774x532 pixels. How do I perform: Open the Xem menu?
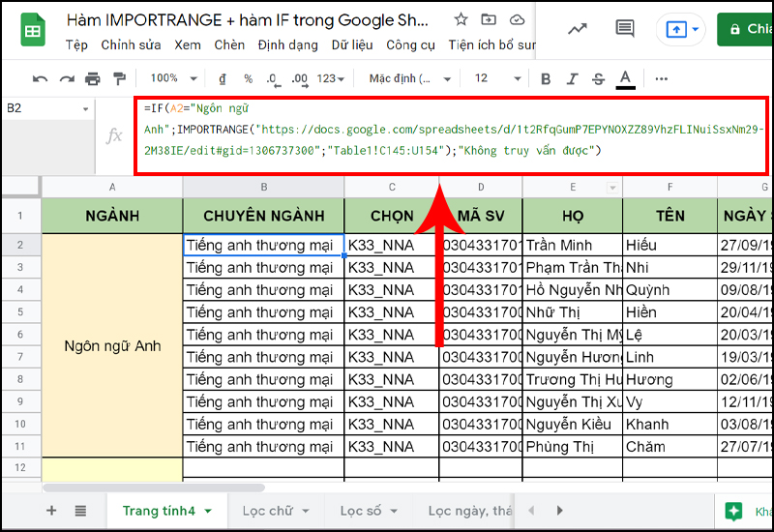click(188, 44)
